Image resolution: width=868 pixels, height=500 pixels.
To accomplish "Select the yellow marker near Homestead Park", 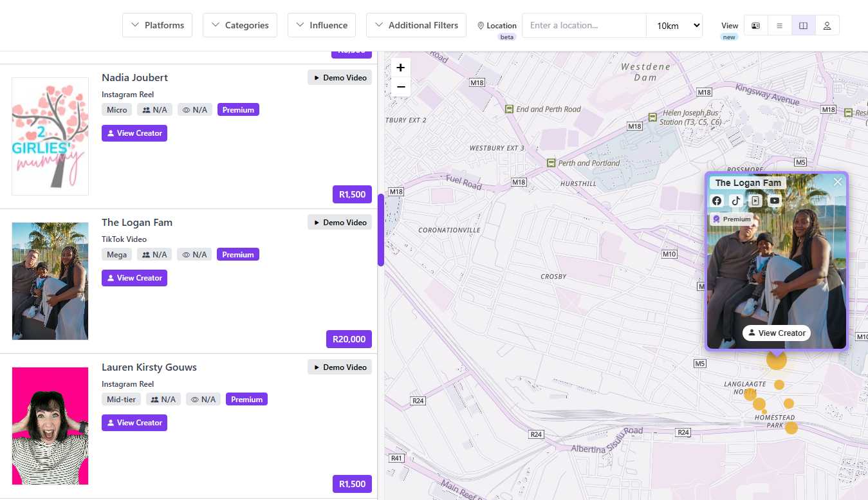I will [791, 427].
